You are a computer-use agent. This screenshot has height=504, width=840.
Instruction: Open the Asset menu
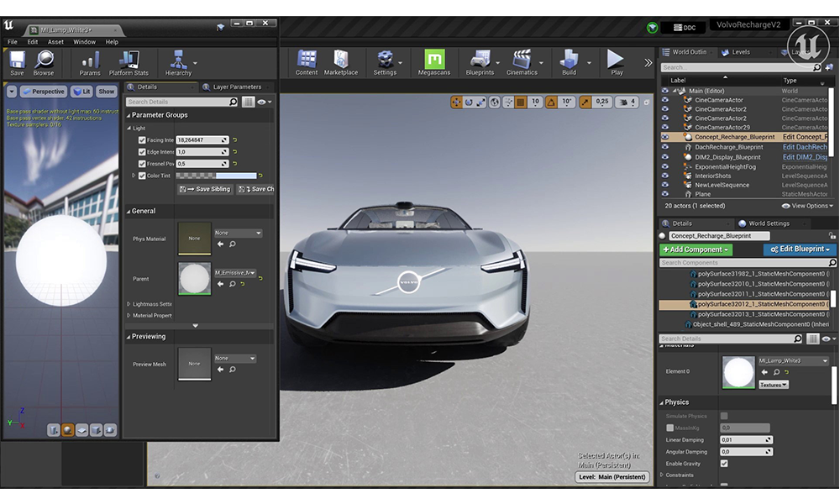coord(55,42)
